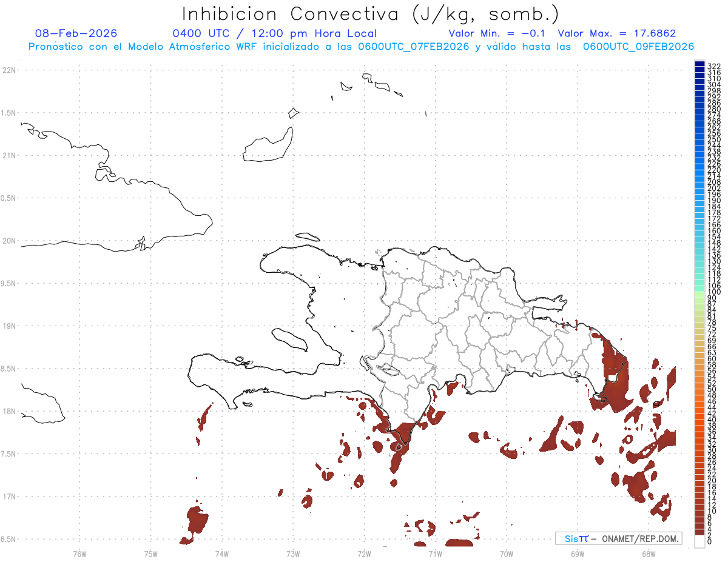Click the '22N' latitude label
This screenshot has height=562, width=728.
tap(8, 70)
